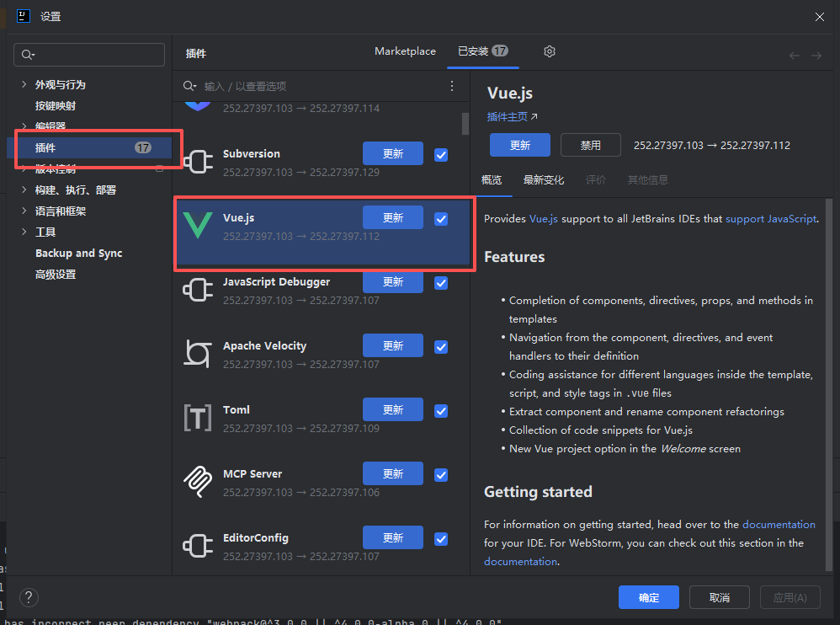Viewport: 840px width, 625px height.
Task: Focus the plugin search input field
Action: pyautogui.click(x=322, y=86)
